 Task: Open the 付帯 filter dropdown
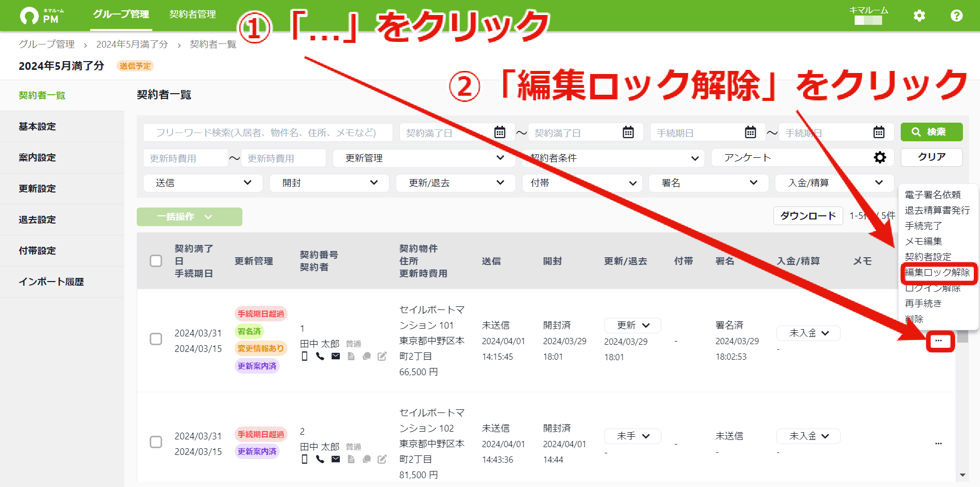pyautogui.click(x=582, y=183)
